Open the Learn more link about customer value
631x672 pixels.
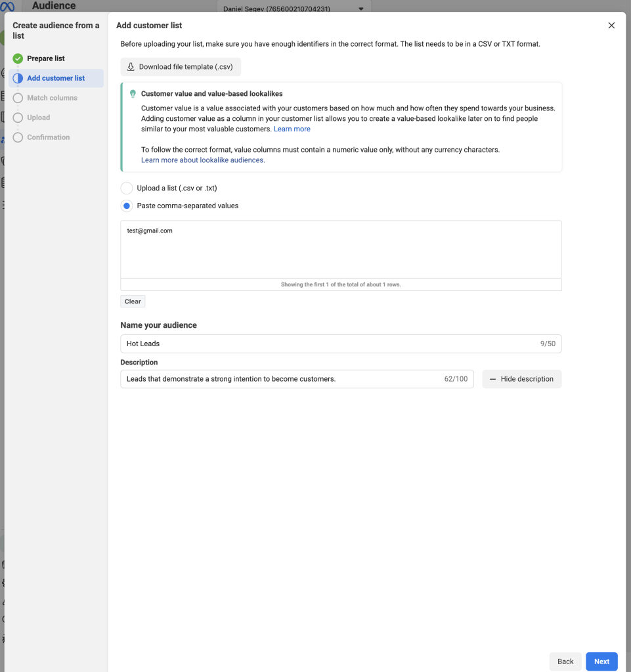pos(292,129)
